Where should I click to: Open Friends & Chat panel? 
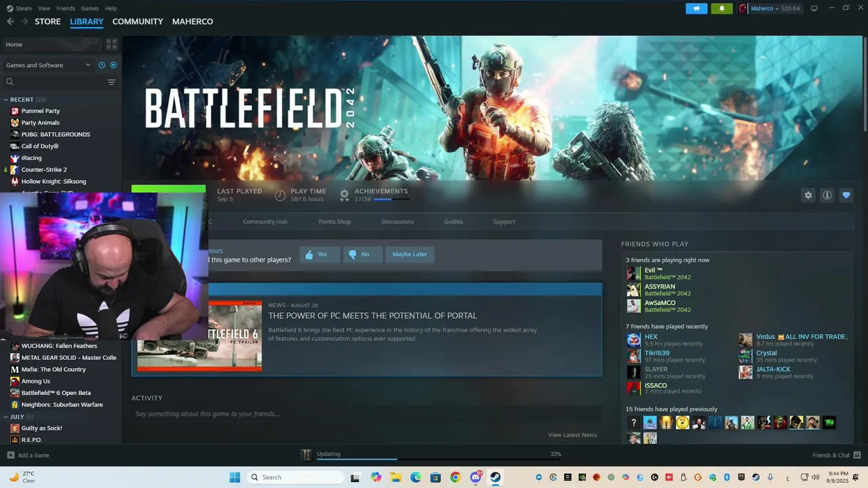[837, 455]
